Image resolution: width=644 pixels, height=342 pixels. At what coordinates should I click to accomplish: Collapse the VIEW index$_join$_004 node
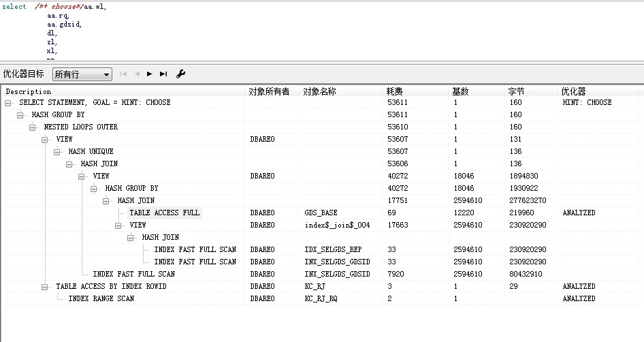[x=118, y=226]
